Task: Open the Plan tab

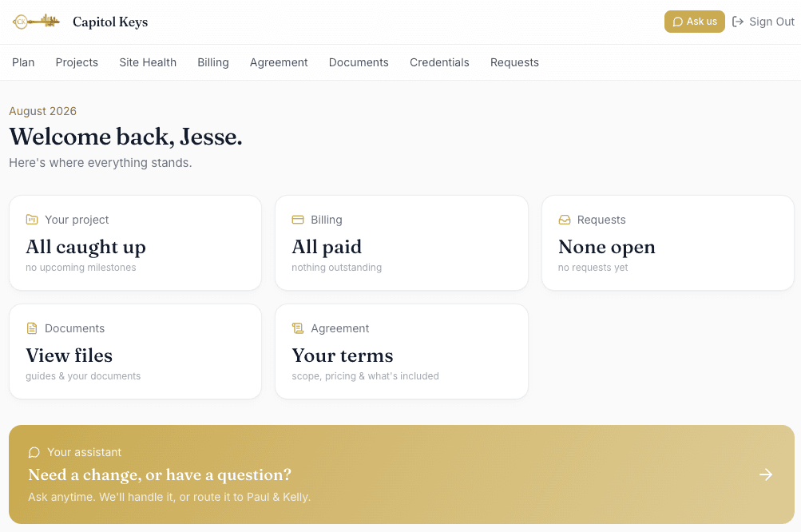Action: pyautogui.click(x=23, y=62)
